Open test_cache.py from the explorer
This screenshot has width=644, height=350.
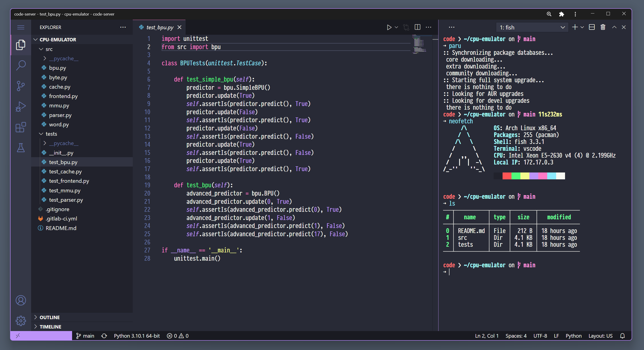coord(65,172)
